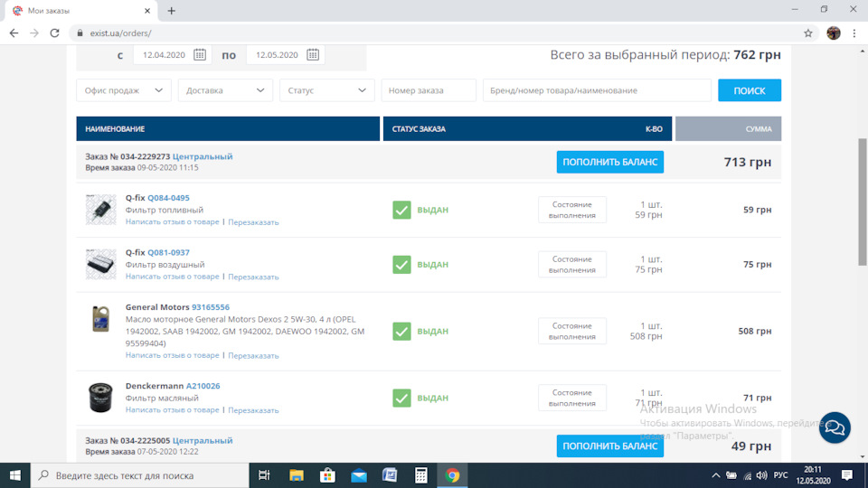Click Центральный link of order 034-2229273
Image resolution: width=868 pixels, height=488 pixels.
[x=203, y=156]
